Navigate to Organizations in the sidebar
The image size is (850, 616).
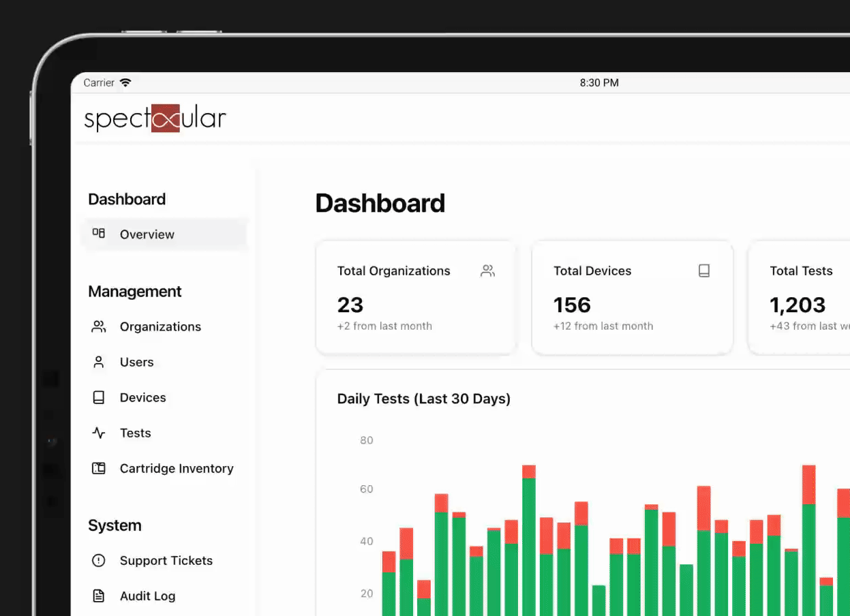(161, 326)
